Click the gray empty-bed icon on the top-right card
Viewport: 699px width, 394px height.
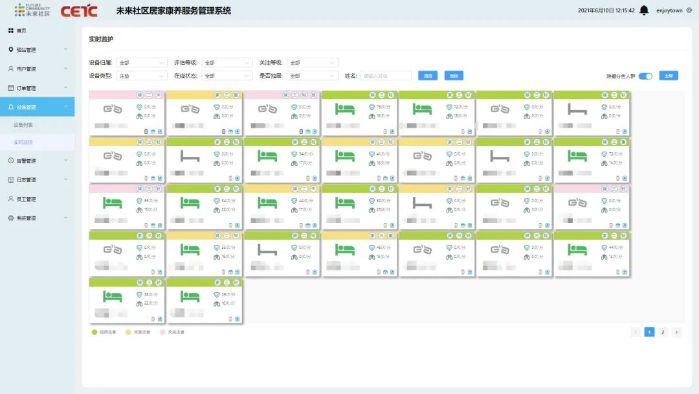pyautogui.click(x=577, y=109)
